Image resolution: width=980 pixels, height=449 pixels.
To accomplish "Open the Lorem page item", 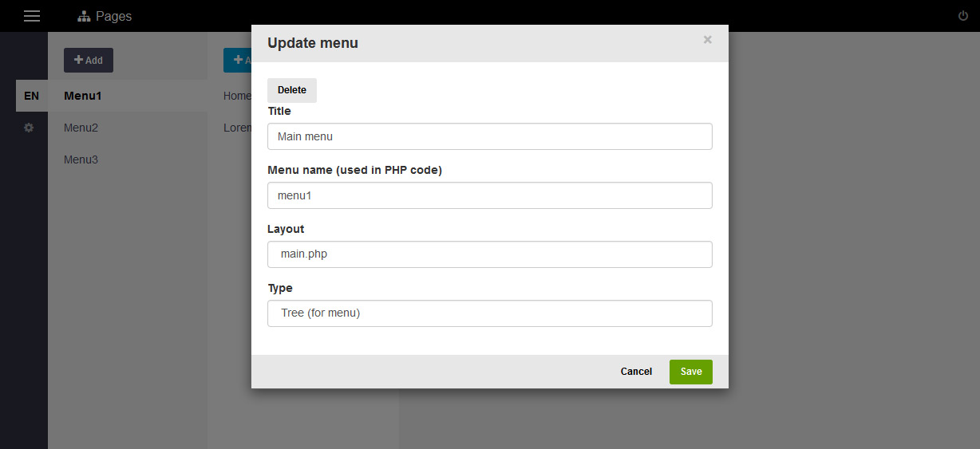I will point(237,128).
